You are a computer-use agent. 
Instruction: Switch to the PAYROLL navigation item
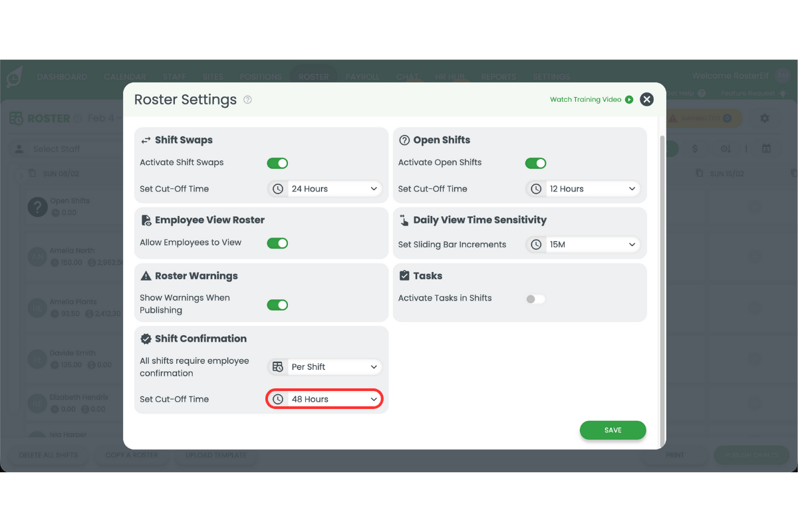[362, 76]
